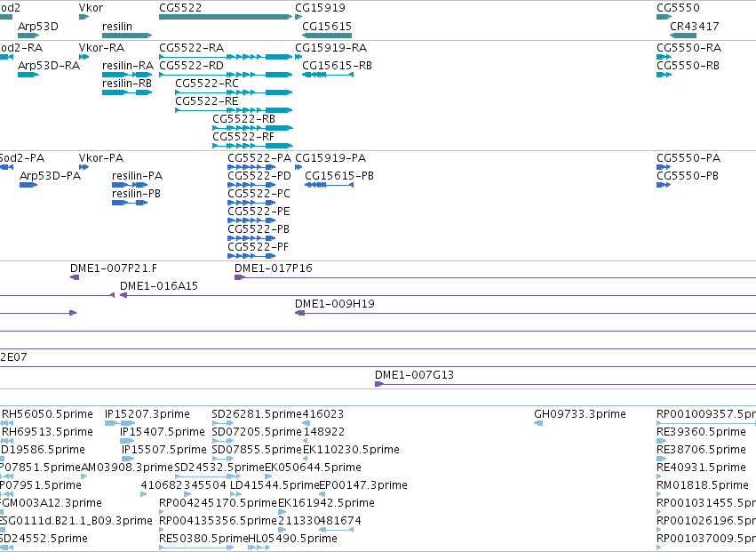Select protein CG5522-PE label

[x=259, y=212]
